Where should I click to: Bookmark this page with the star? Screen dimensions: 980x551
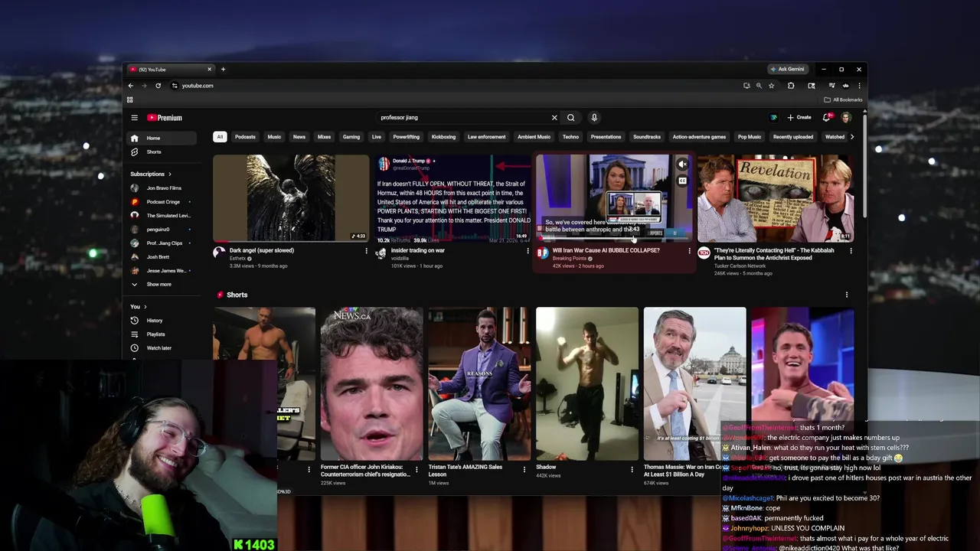tap(771, 86)
